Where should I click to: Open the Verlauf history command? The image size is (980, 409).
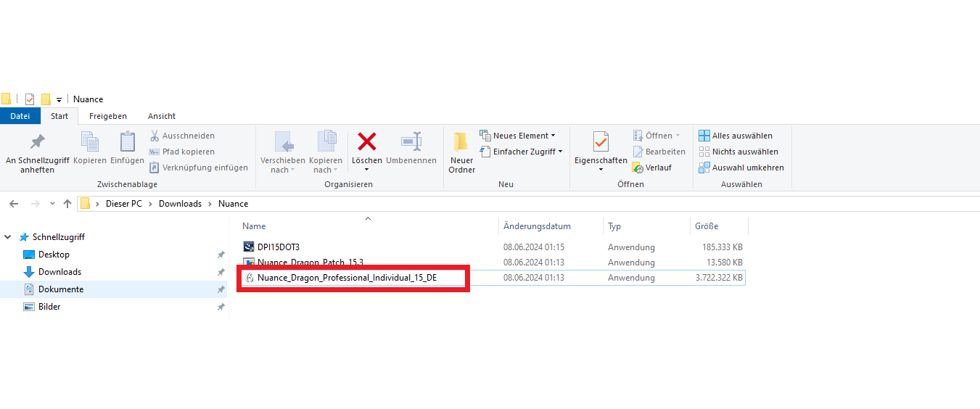pyautogui.click(x=652, y=168)
